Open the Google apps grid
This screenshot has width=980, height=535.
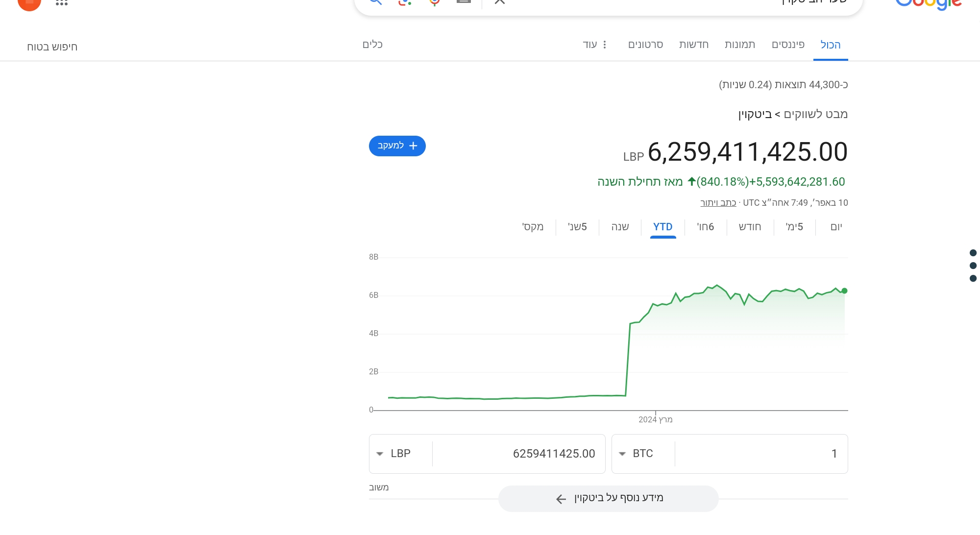point(62,2)
